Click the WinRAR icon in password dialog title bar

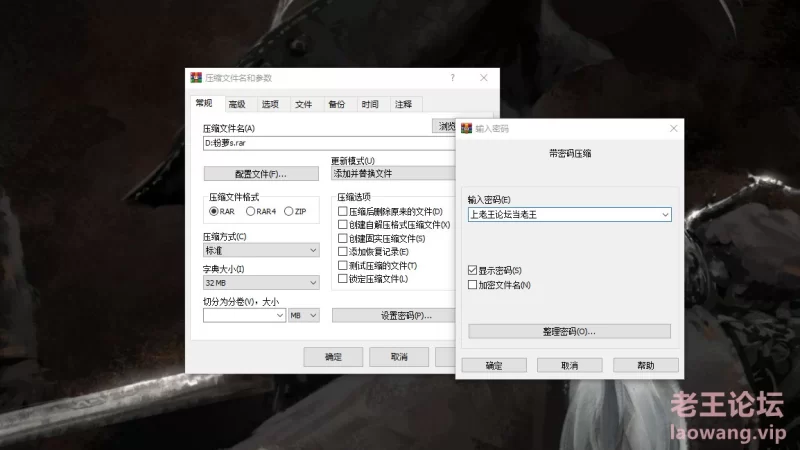coord(466,128)
